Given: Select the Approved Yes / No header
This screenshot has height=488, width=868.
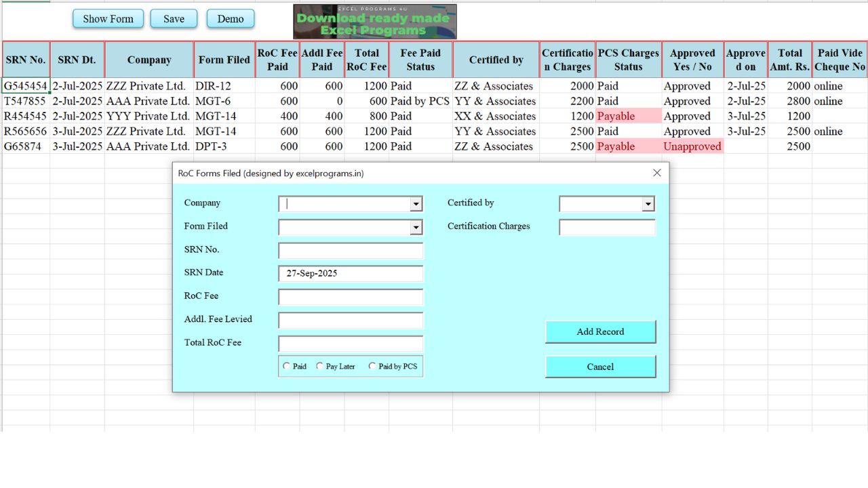Looking at the screenshot, I should (x=692, y=60).
